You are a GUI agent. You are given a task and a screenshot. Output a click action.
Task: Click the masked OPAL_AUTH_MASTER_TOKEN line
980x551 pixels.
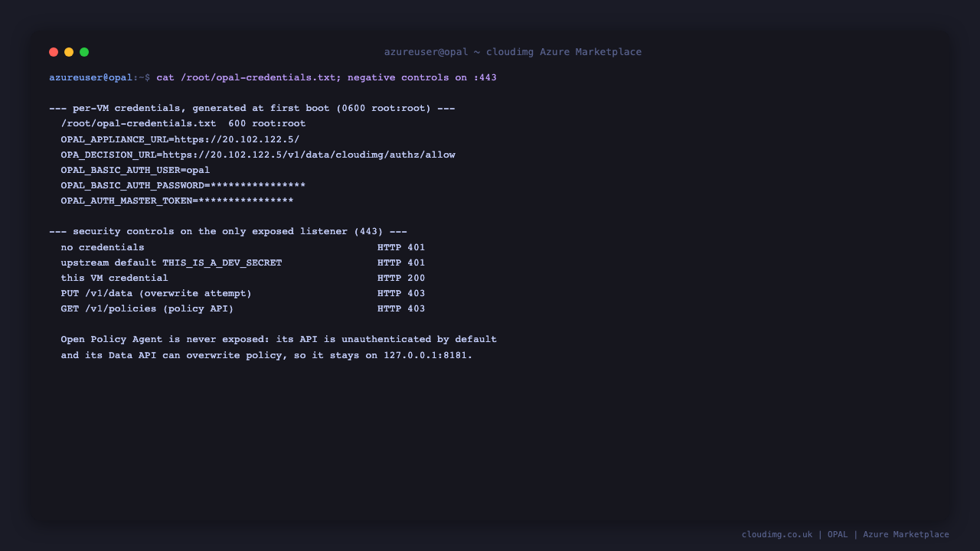point(177,201)
